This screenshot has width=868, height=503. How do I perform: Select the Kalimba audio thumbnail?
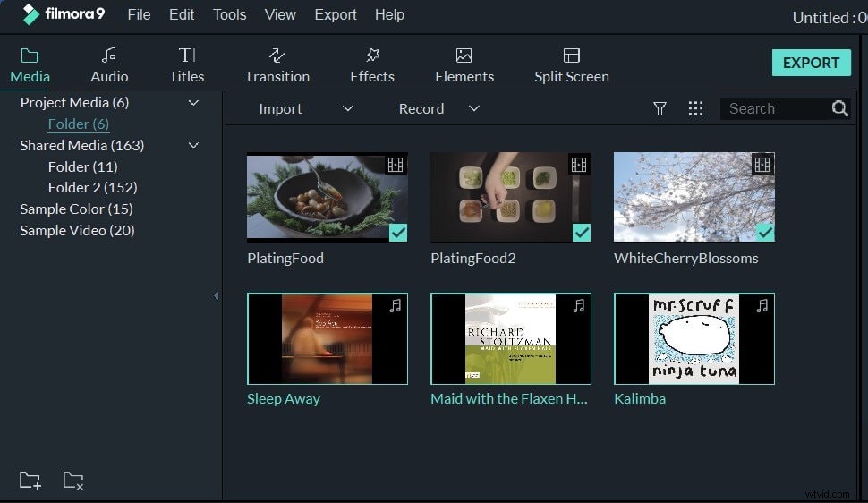(x=694, y=338)
